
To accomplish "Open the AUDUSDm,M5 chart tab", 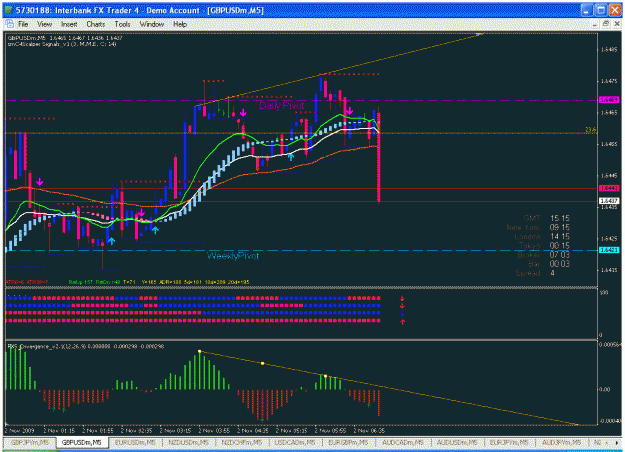I will click(457, 442).
